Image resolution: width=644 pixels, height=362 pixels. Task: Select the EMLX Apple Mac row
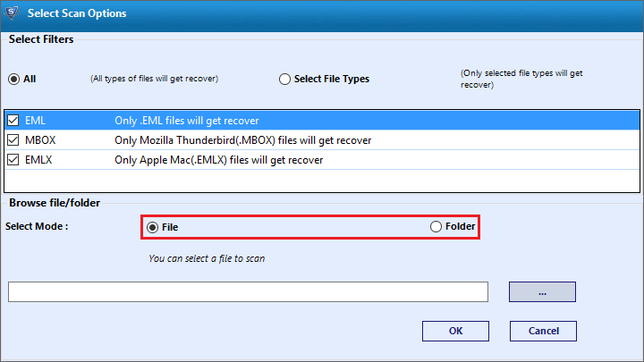[x=322, y=160]
